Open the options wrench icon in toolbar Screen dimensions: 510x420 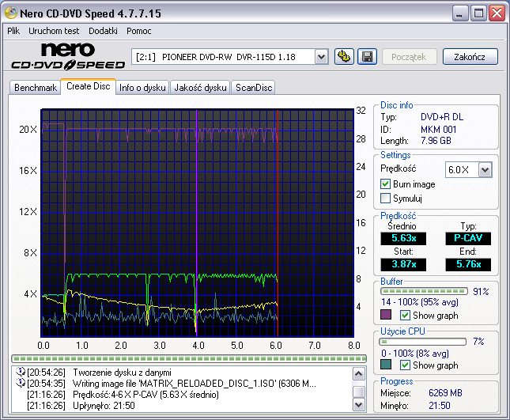coord(344,57)
